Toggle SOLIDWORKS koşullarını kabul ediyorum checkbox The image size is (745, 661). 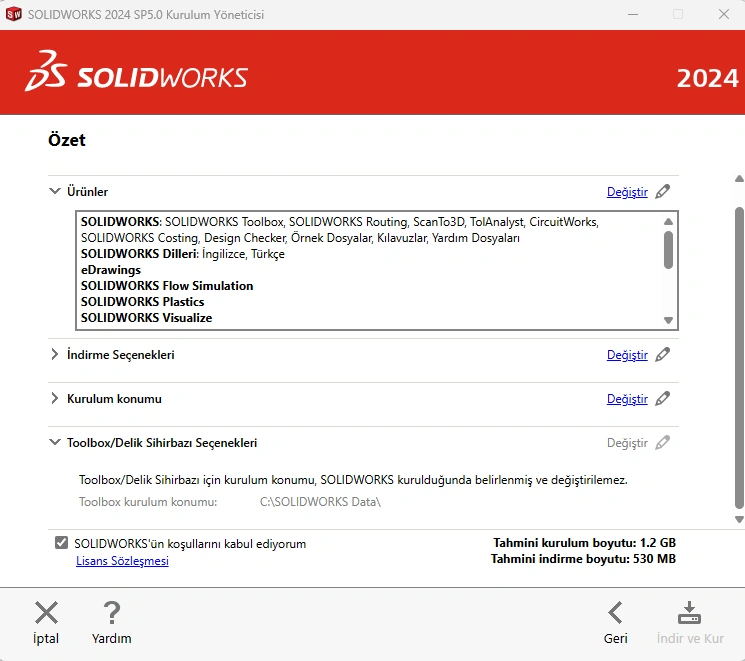click(61, 542)
